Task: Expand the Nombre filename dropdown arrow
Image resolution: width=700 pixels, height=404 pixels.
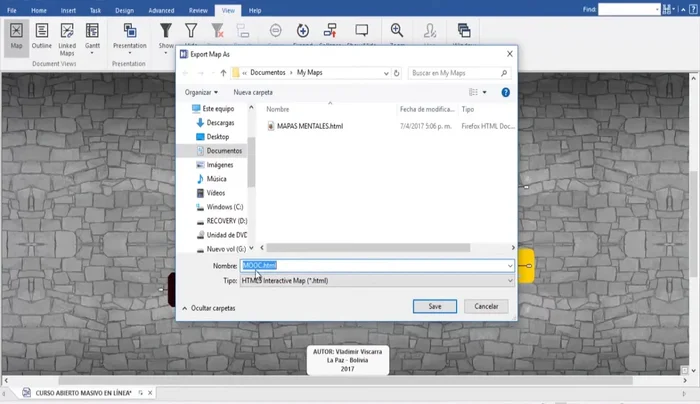Action: click(510, 266)
